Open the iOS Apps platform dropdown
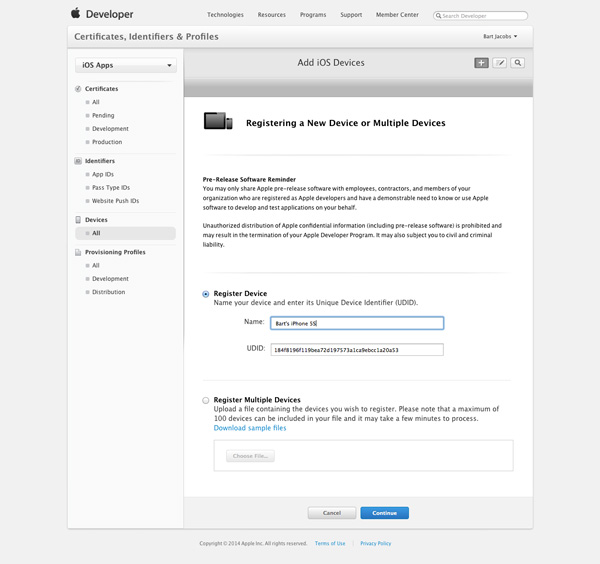This screenshot has height=564, width=600. point(126,65)
